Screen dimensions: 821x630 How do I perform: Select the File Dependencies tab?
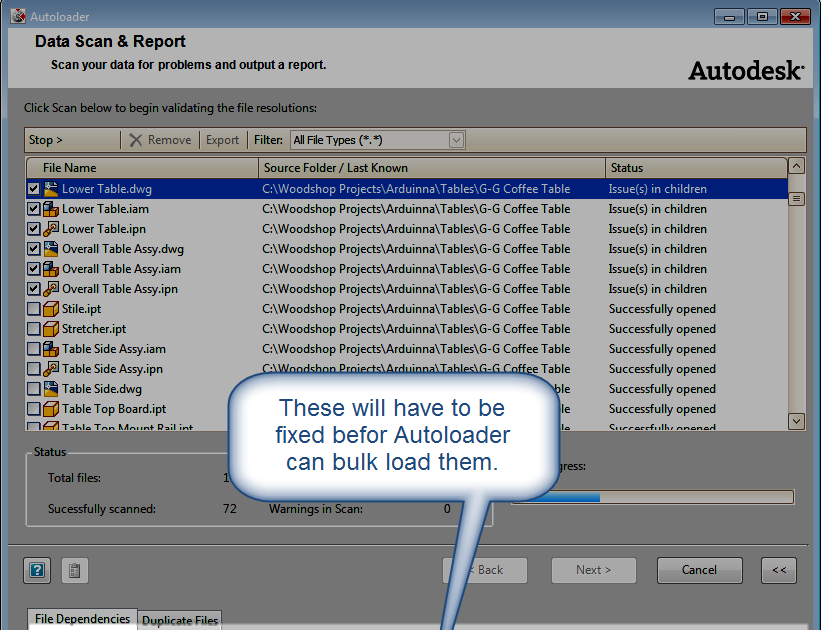81,618
